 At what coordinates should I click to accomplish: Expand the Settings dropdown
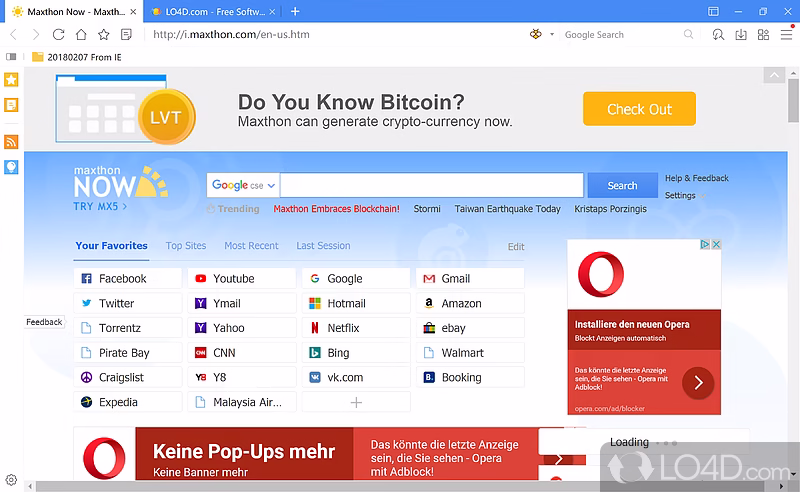[x=685, y=195]
